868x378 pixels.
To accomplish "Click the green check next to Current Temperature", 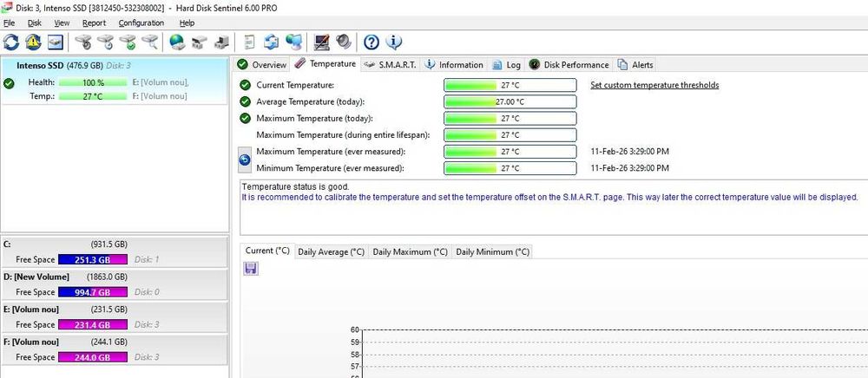I will (245, 85).
